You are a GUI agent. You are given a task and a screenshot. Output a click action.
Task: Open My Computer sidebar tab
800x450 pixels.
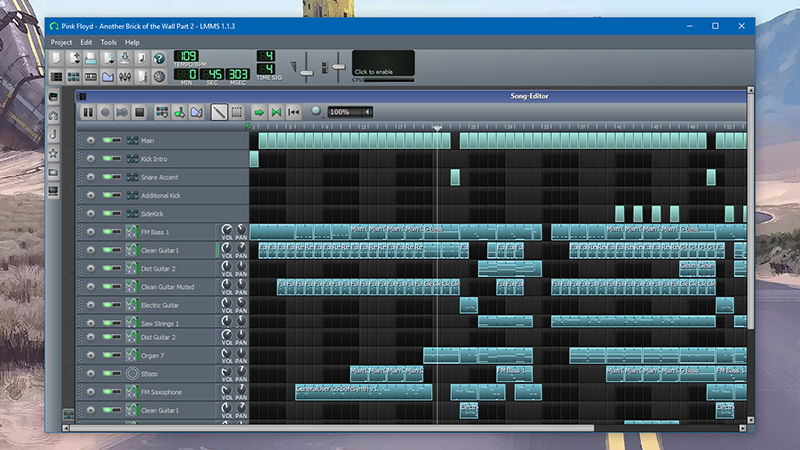(53, 191)
